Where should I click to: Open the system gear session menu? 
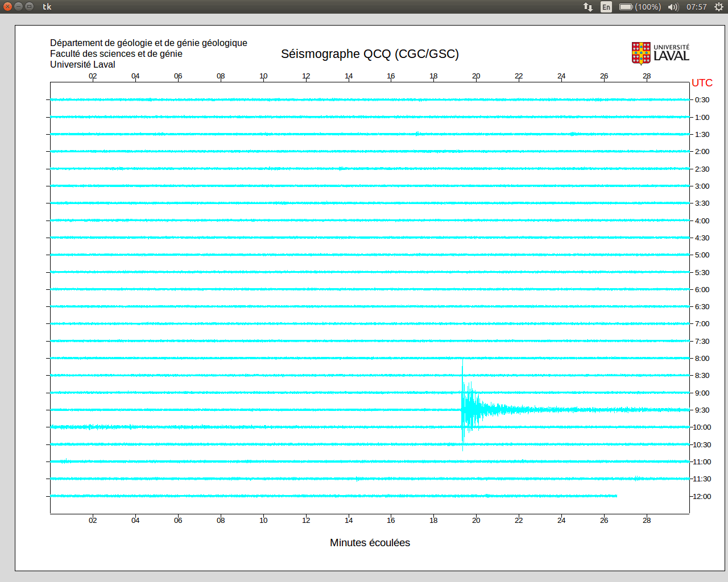click(719, 7)
